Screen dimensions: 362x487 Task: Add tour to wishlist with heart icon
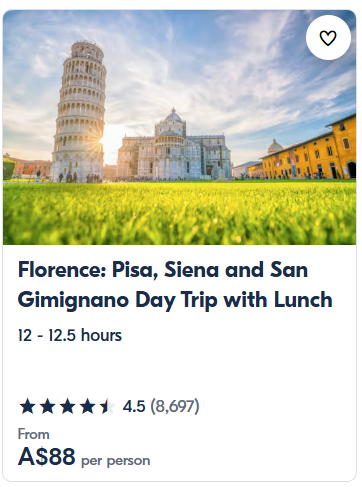pyautogui.click(x=328, y=38)
